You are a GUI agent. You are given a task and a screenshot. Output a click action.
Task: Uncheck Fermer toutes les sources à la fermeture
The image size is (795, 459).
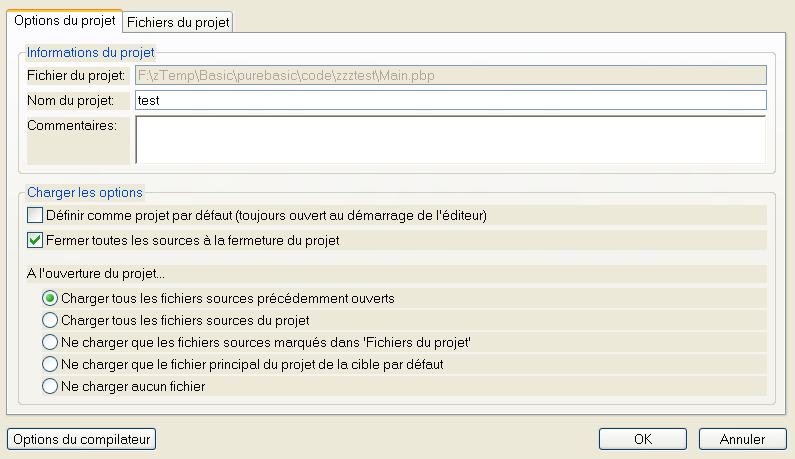(x=35, y=240)
